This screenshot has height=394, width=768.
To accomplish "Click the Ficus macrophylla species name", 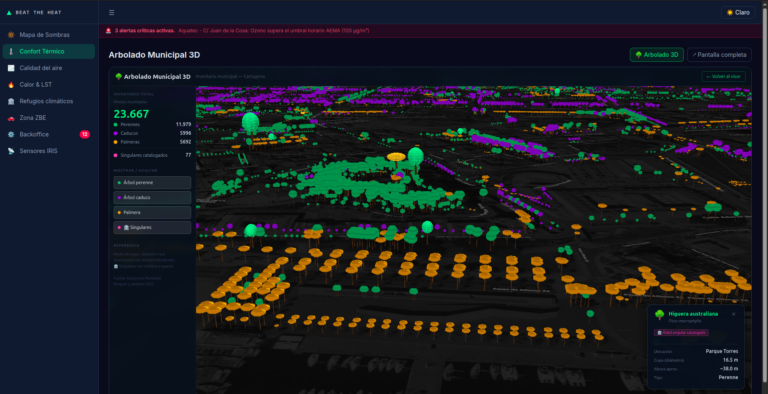I will coord(685,321).
